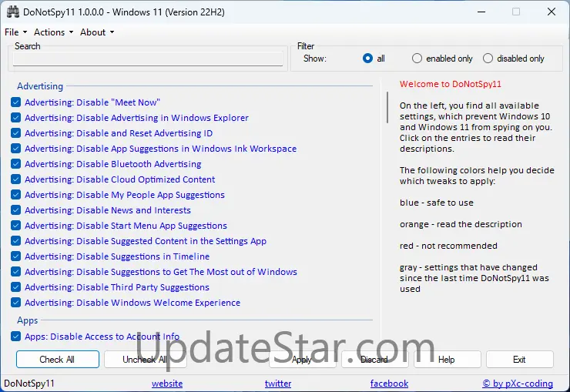Toggle Disable News and Interests checkbox
The height and width of the screenshot is (392, 570).
(15, 210)
